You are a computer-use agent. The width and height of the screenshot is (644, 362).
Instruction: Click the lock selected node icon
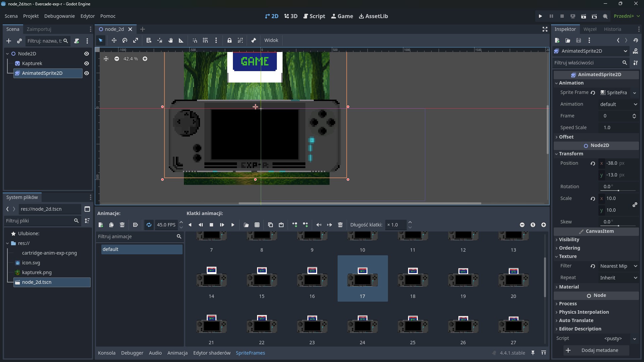[230, 40]
